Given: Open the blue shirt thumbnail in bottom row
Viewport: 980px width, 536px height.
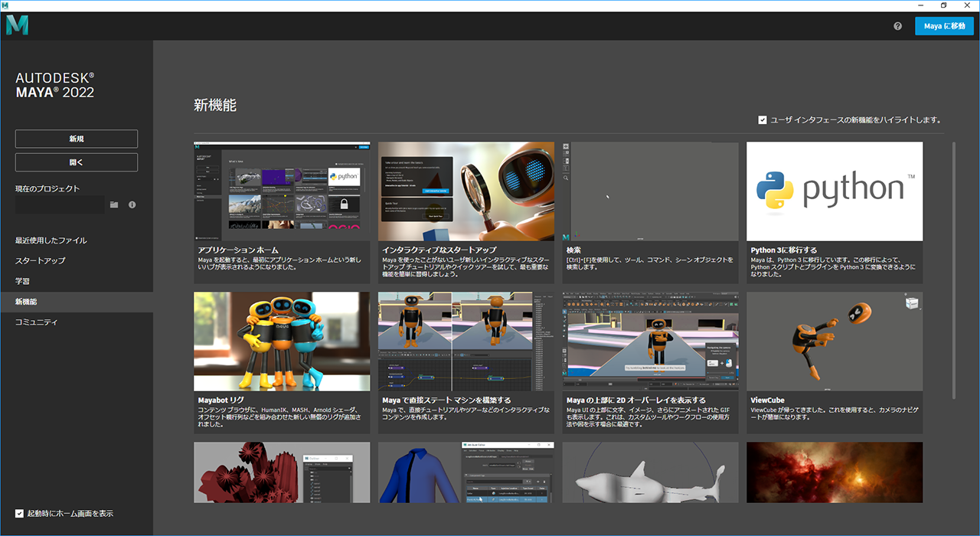Looking at the screenshot, I should tap(466, 472).
